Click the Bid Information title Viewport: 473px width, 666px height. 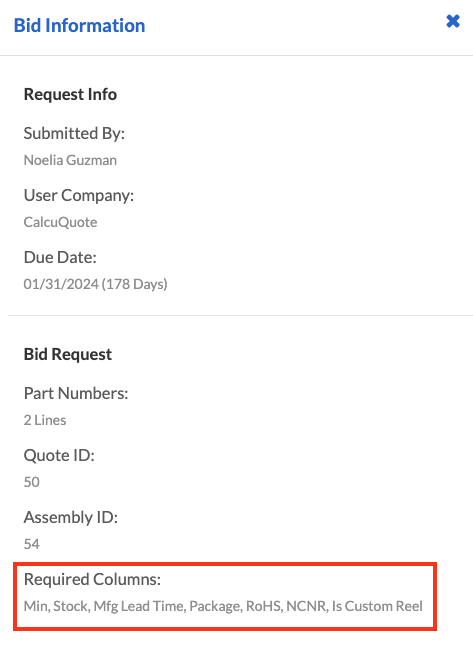[79, 25]
